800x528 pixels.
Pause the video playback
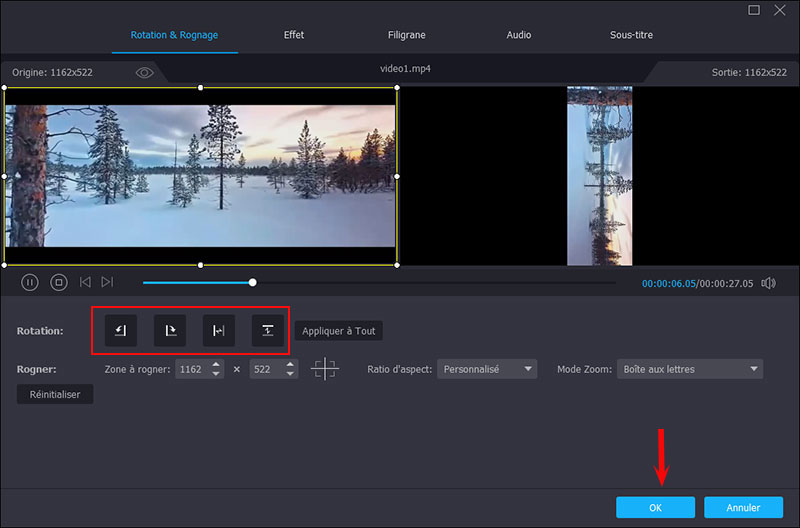click(x=30, y=283)
